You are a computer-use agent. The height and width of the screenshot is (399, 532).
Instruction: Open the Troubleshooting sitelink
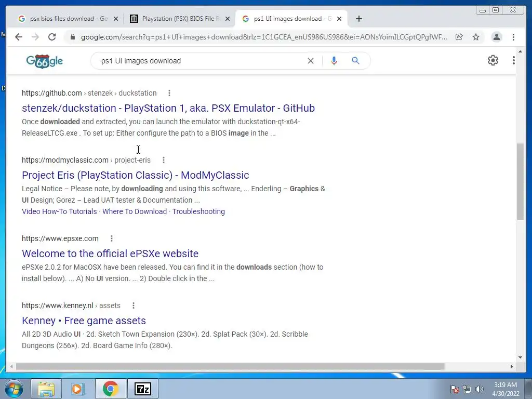198,211
